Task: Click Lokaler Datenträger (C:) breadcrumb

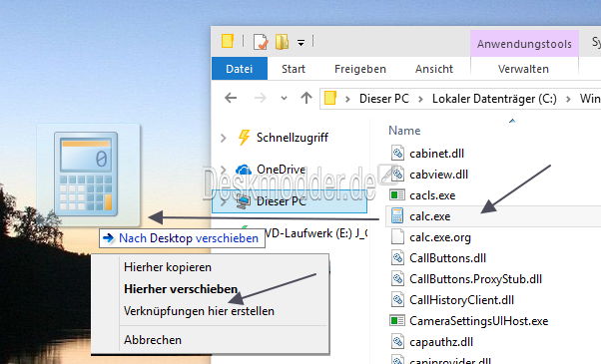Action: (494, 99)
